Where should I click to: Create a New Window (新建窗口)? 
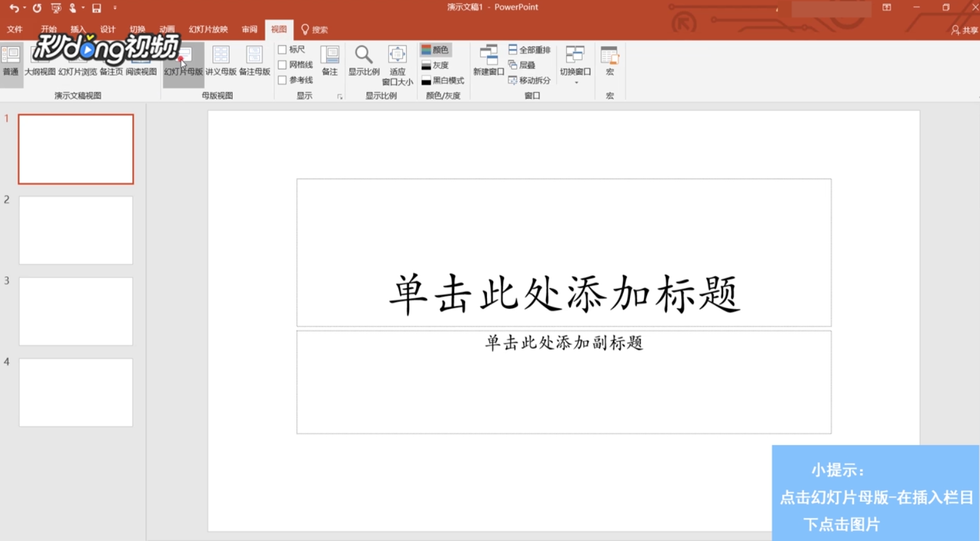[x=489, y=61]
